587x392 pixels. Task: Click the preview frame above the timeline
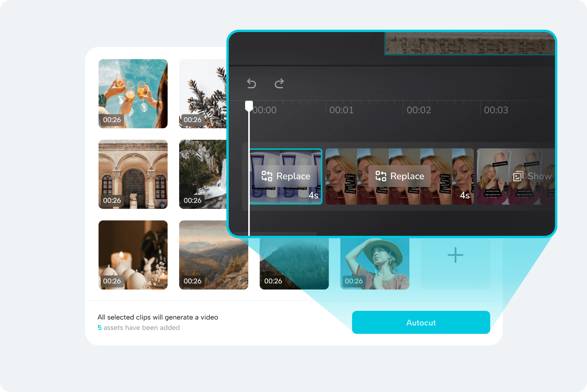click(x=470, y=43)
